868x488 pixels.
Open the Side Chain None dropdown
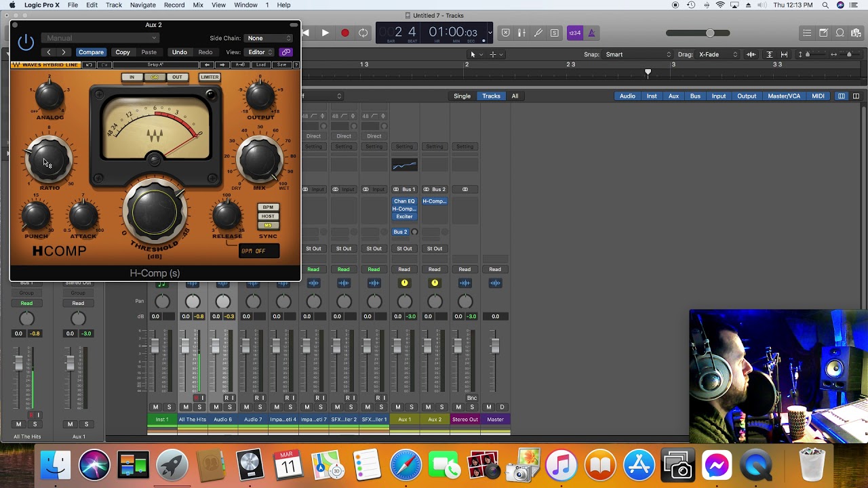(269, 38)
